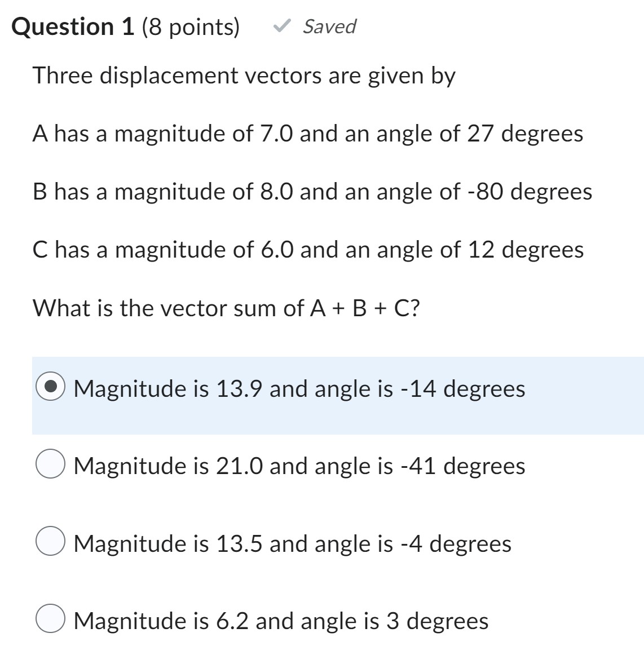The width and height of the screenshot is (644, 655).
Task: Click the last answer option text
Action: [x=282, y=621]
